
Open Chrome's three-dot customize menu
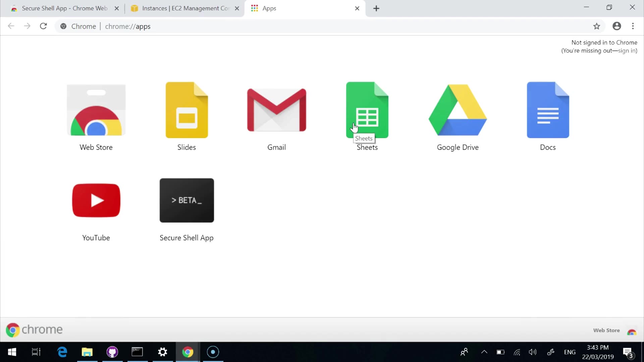[633, 26]
